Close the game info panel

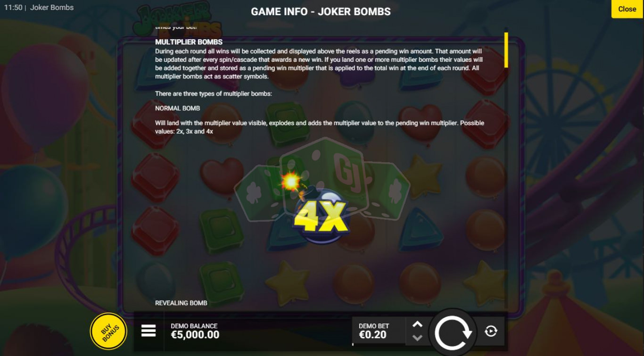(627, 9)
